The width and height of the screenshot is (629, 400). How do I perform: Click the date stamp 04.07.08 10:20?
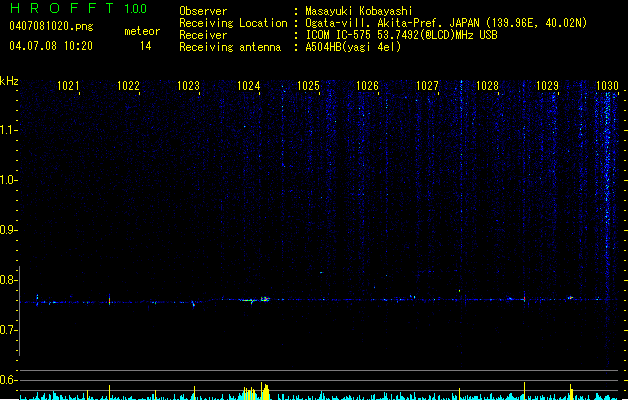(x=51, y=46)
